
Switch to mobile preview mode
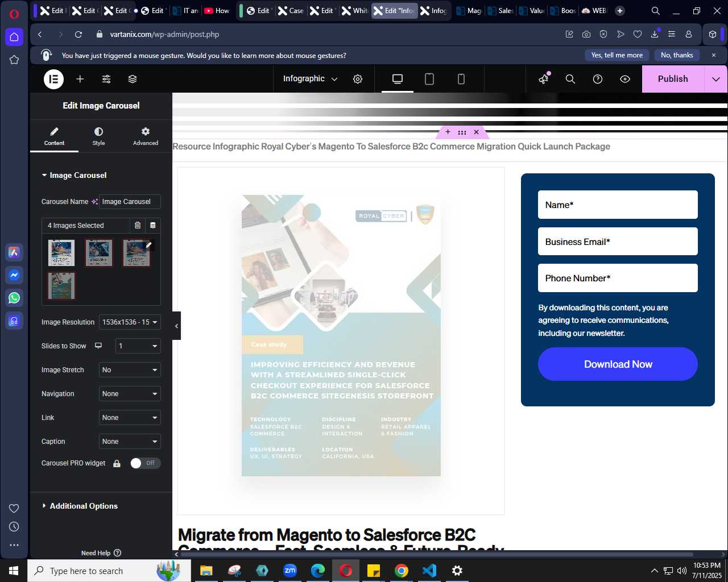coord(461,79)
